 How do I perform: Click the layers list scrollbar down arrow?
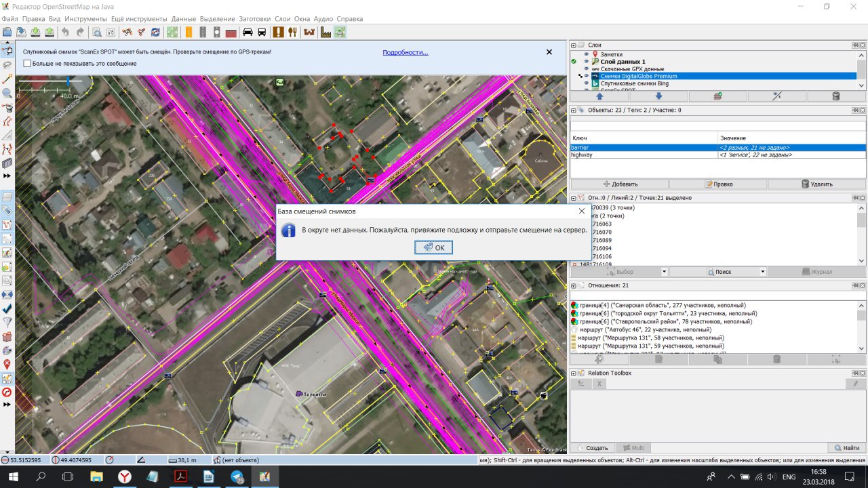[861, 85]
